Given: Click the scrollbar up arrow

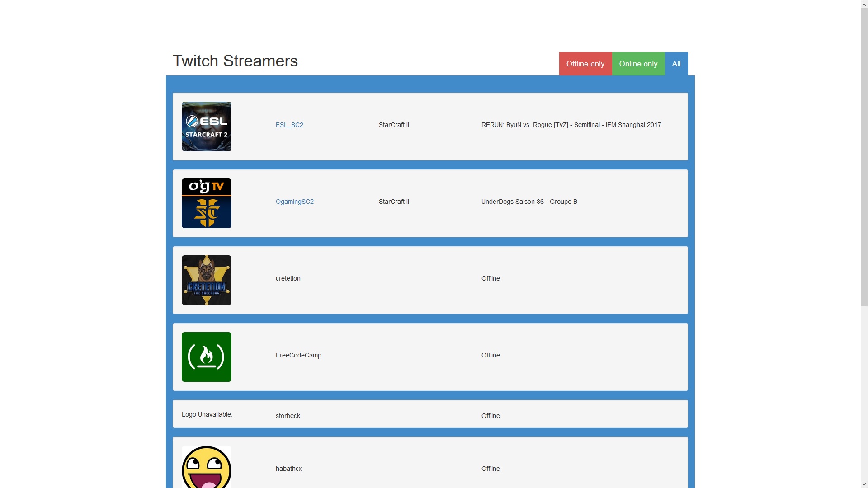Looking at the screenshot, I should point(864,4).
